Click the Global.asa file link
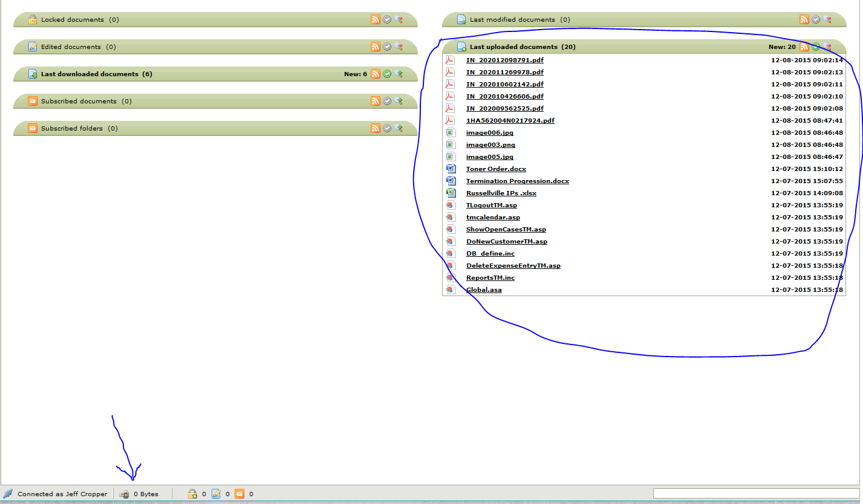Image resolution: width=863 pixels, height=504 pixels. tap(484, 289)
